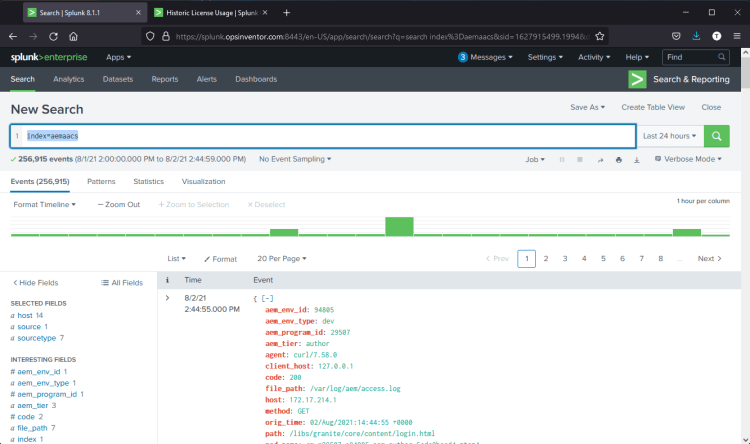Change Verbose Mode search mode
The width and height of the screenshot is (750, 444).
688,159
